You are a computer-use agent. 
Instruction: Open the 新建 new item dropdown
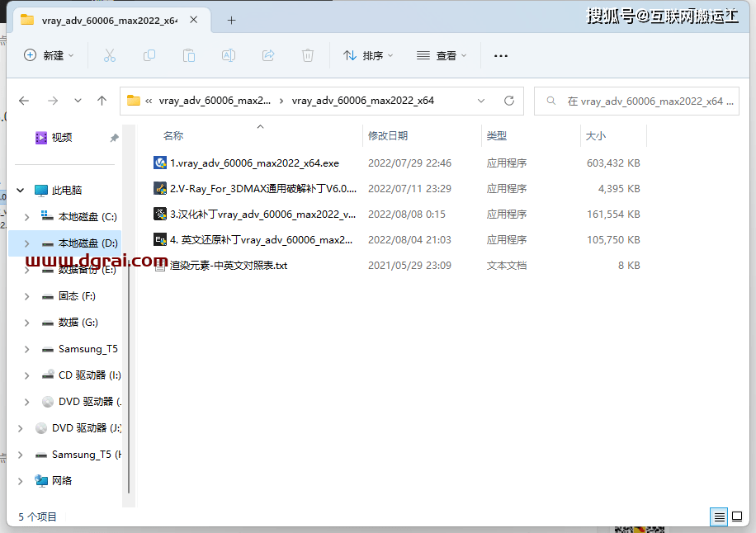[x=49, y=56]
